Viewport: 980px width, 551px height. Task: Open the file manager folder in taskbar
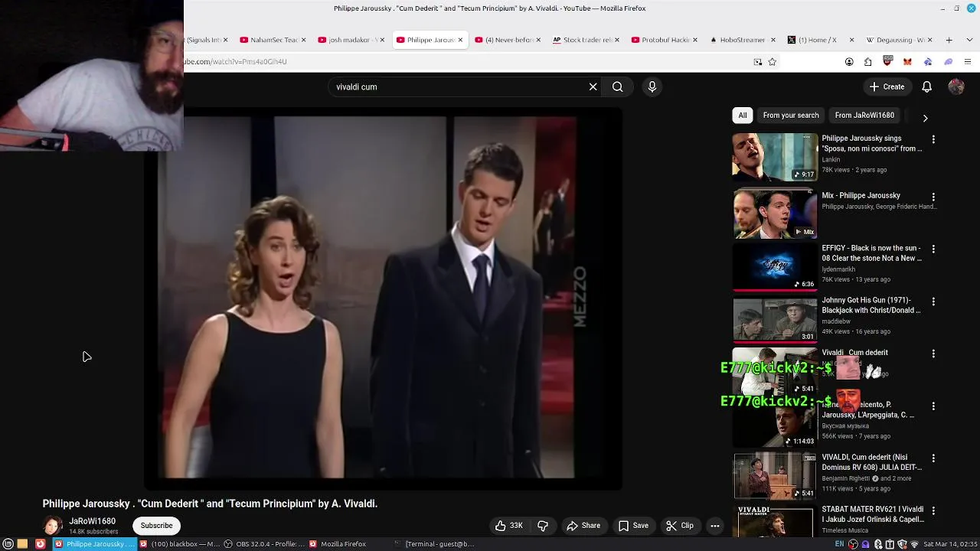click(23, 544)
